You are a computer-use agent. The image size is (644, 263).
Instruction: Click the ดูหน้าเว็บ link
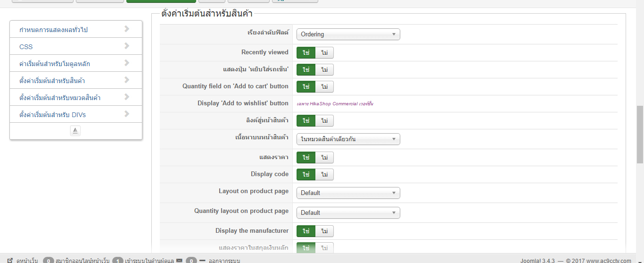pos(27,261)
